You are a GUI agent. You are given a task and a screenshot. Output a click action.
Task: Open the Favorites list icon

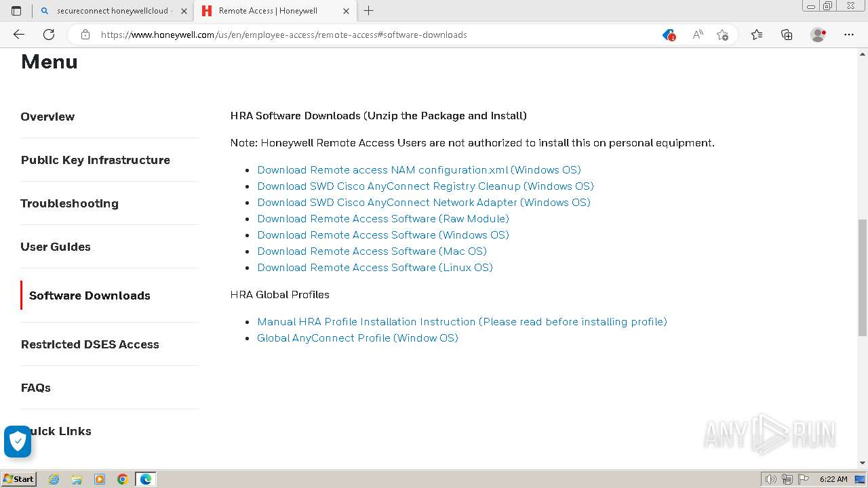(757, 35)
